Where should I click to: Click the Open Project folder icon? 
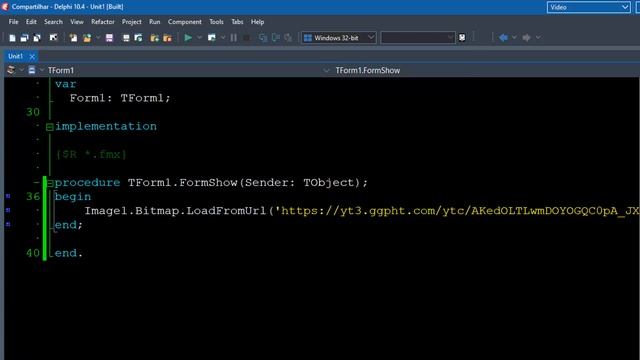[87, 38]
